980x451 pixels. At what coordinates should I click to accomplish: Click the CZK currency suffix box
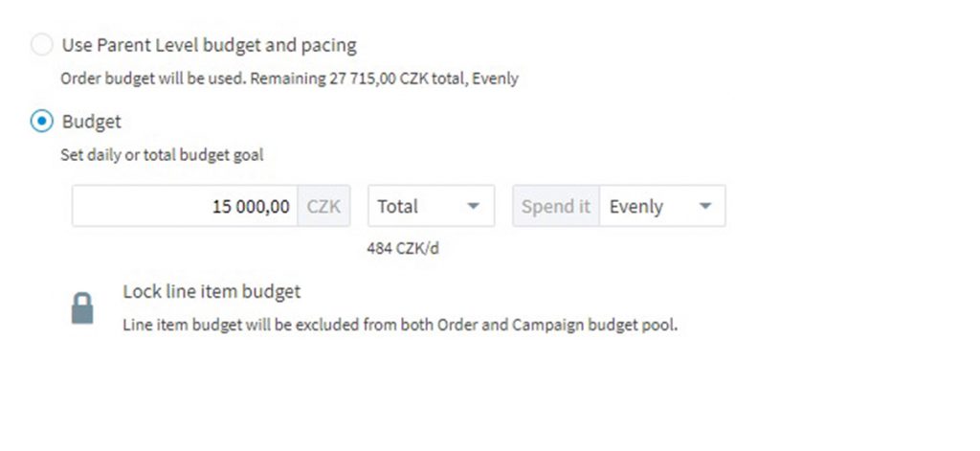pyautogui.click(x=323, y=206)
